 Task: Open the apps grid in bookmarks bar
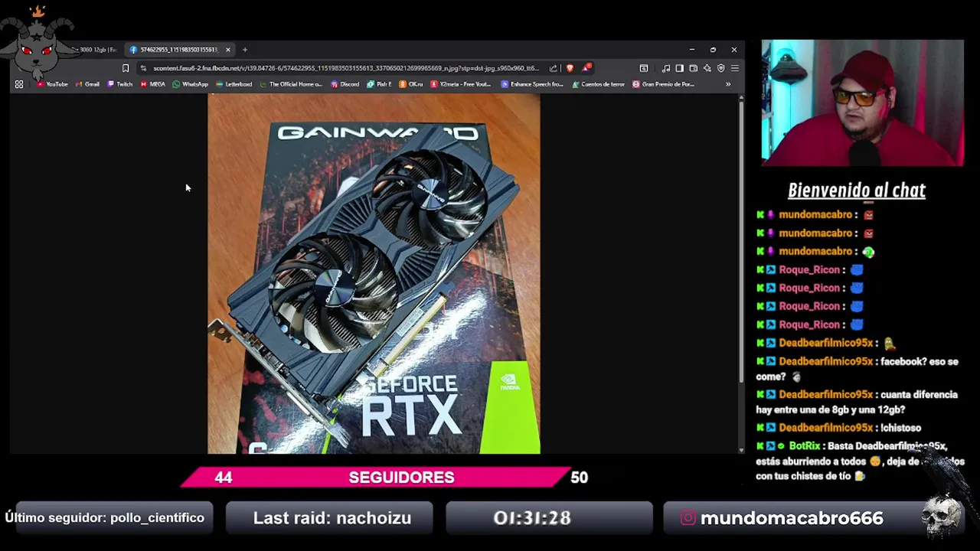tap(19, 84)
